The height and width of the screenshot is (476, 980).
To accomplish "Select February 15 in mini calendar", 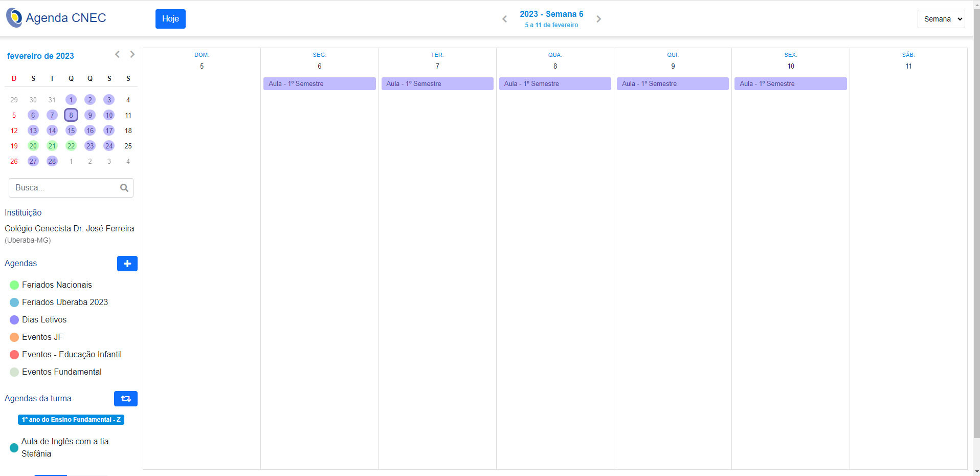I will 71,131.
